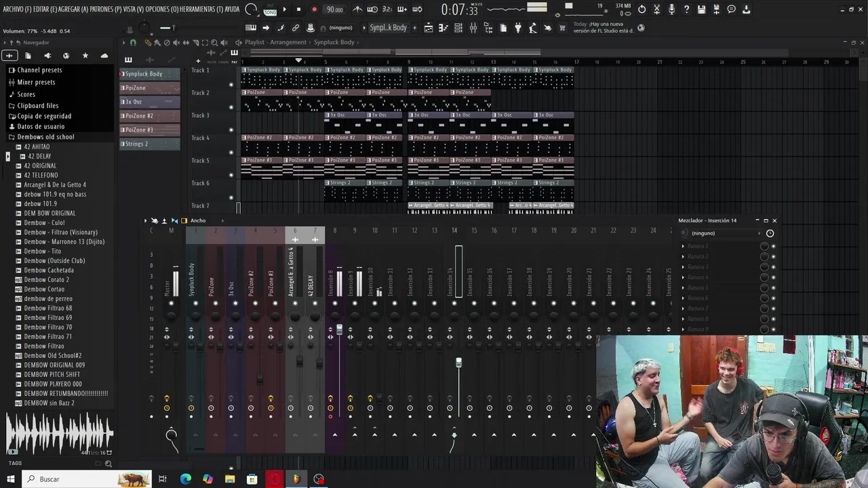Click the Windows taskbar Buscar search box
This screenshot has width=868, height=488.
click(x=87, y=479)
